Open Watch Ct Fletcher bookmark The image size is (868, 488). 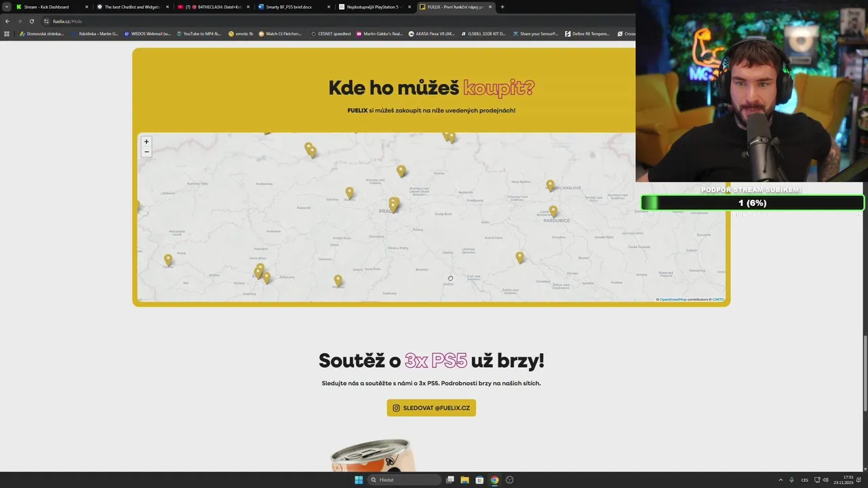[280, 33]
